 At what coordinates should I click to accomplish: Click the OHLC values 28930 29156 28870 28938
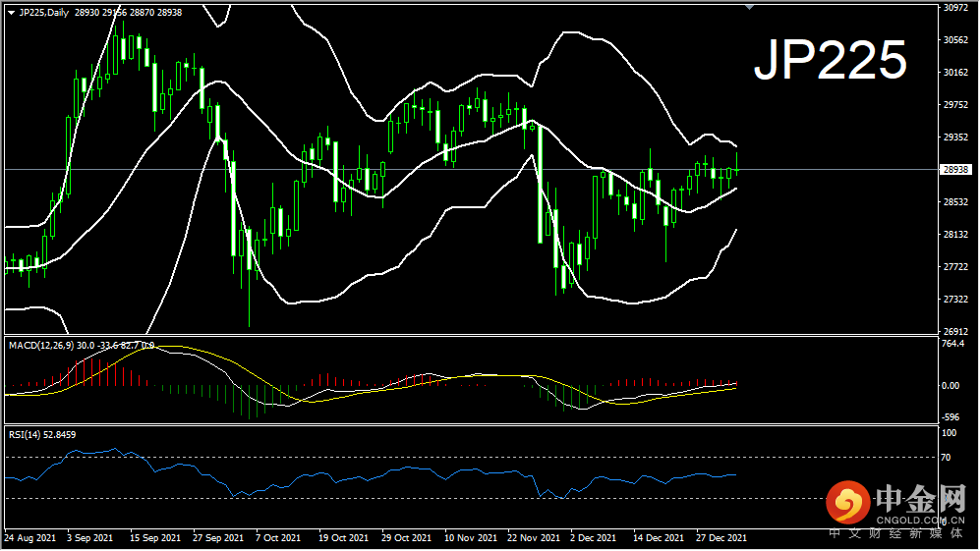tap(128, 13)
